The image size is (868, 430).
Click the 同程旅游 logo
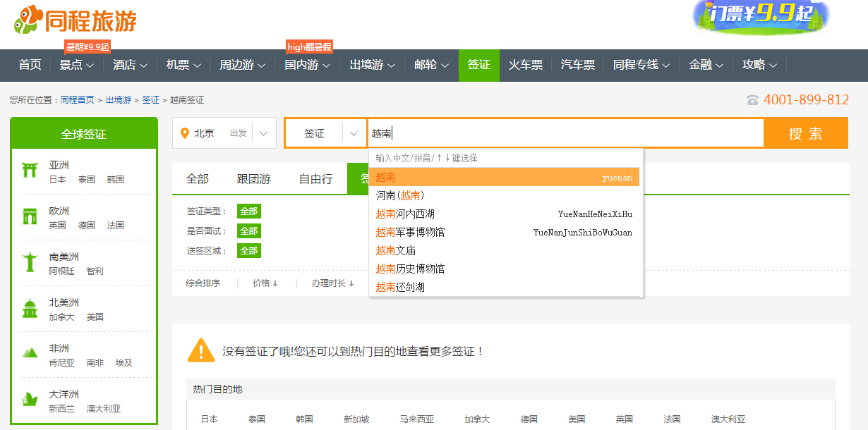74,20
